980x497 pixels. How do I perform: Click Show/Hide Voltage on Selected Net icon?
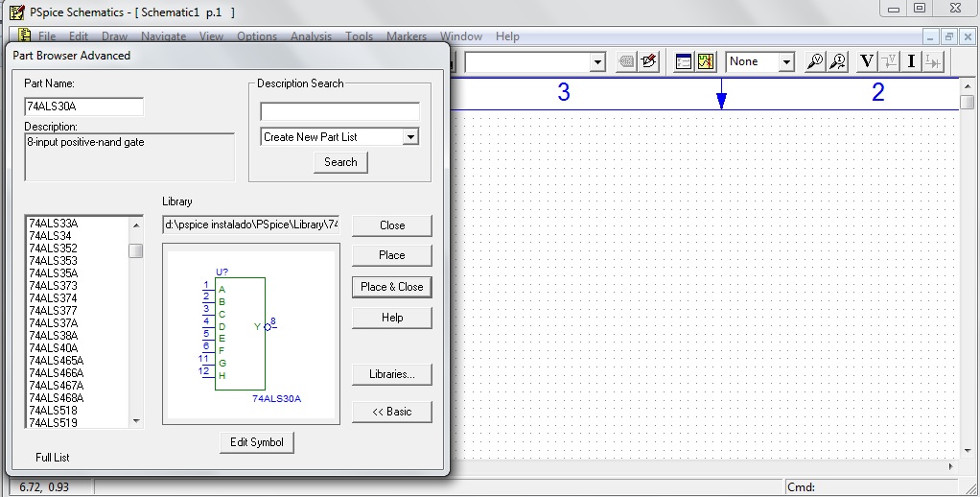click(x=889, y=61)
